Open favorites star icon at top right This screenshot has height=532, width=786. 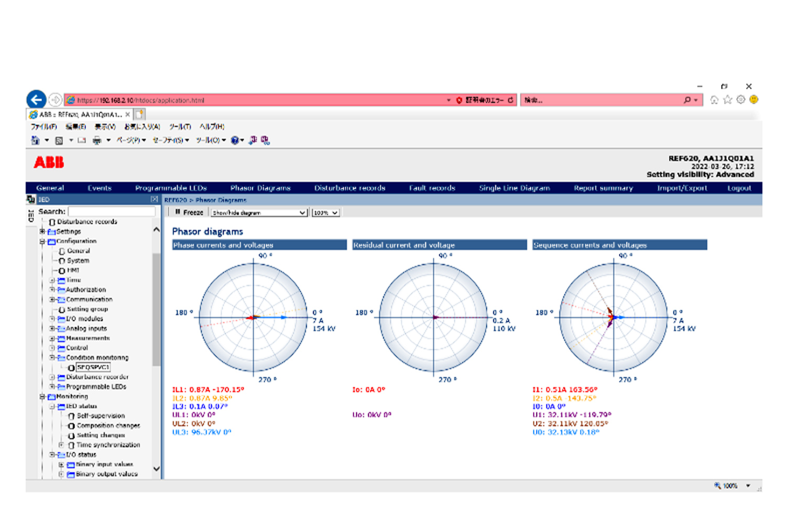tap(727, 100)
